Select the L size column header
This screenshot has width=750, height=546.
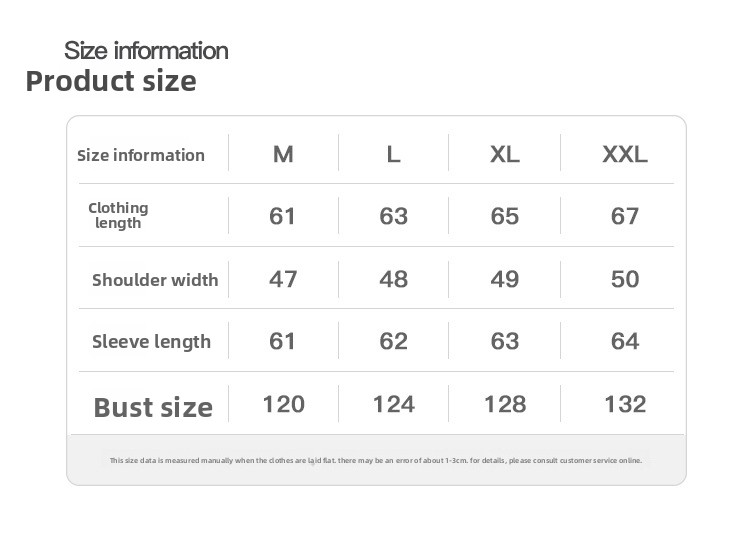coord(393,155)
